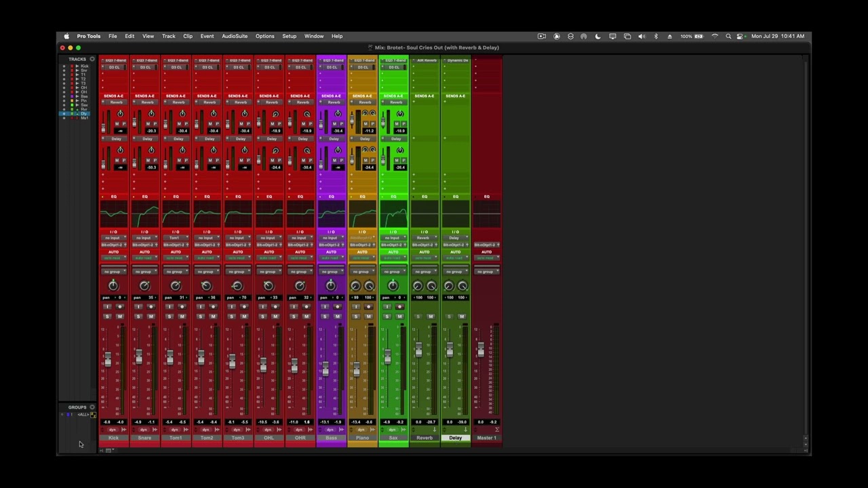Open the Master 1 output selector
The width and height of the screenshot is (868, 488).
(486, 245)
